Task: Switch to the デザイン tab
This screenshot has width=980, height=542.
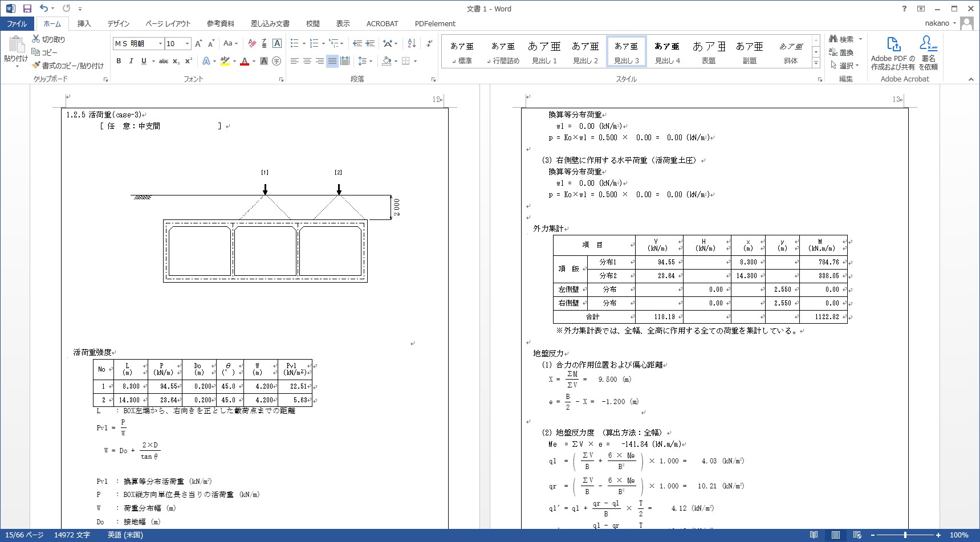Action: pos(118,23)
